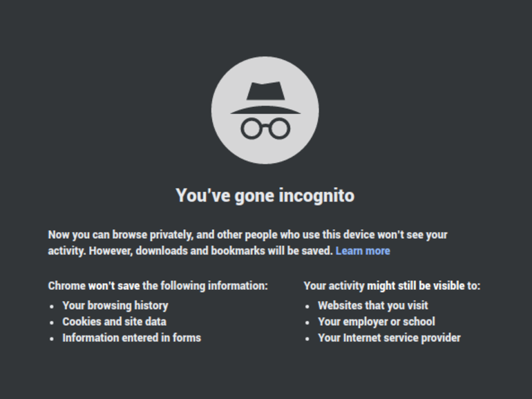Select the "Your employer or school" item

click(x=377, y=321)
